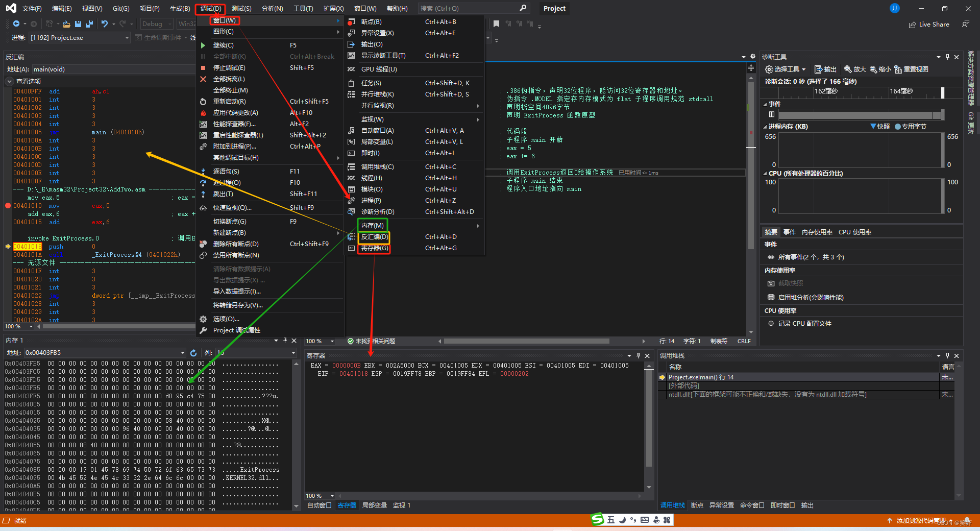Select 断点(B) in the Windows submenu
The width and height of the screenshot is (980, 531).
click(414, 22)
